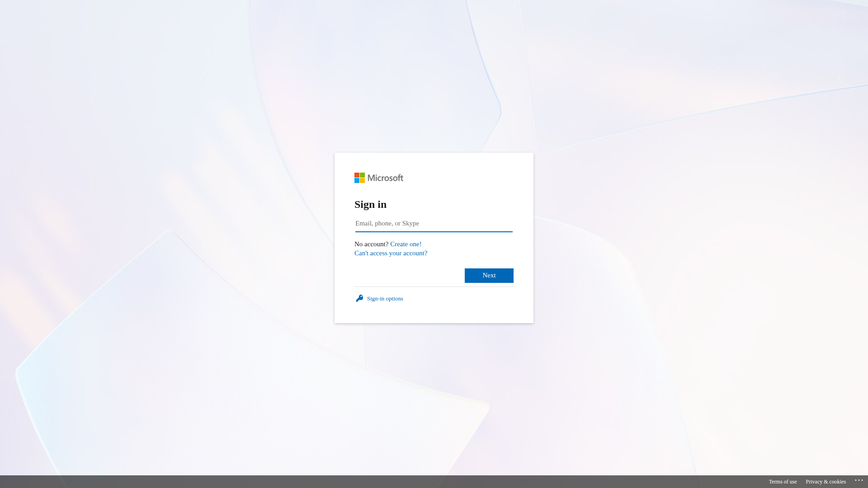
Task: Click the Create one! link
Action: 406,244
